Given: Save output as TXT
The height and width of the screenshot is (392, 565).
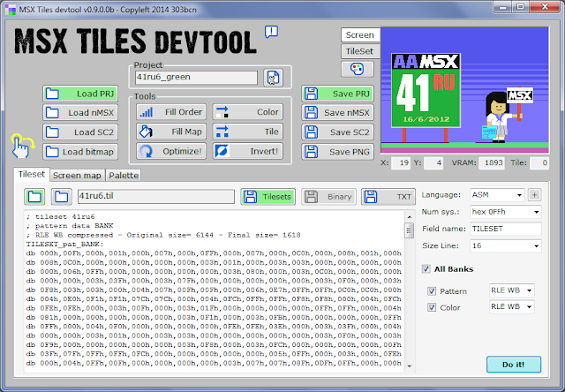Looking at the screenshot, I should pyautogui.click(x=388, y=197).
